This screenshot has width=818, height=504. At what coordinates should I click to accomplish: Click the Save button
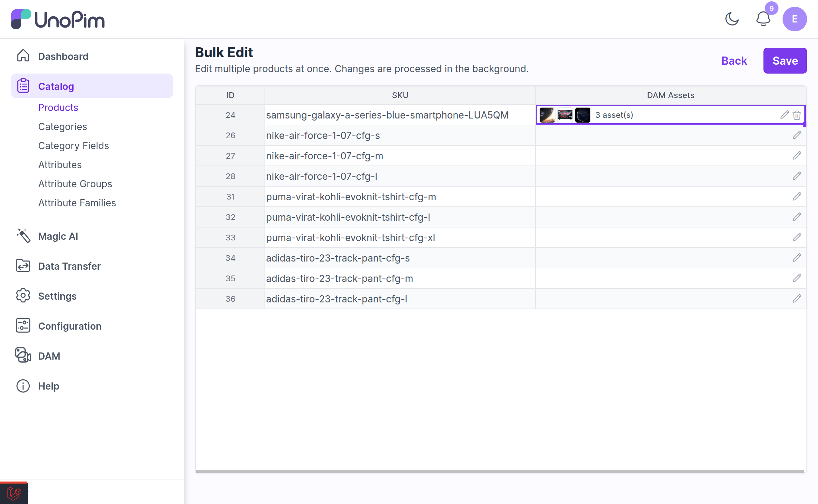[x=785, y=61]
